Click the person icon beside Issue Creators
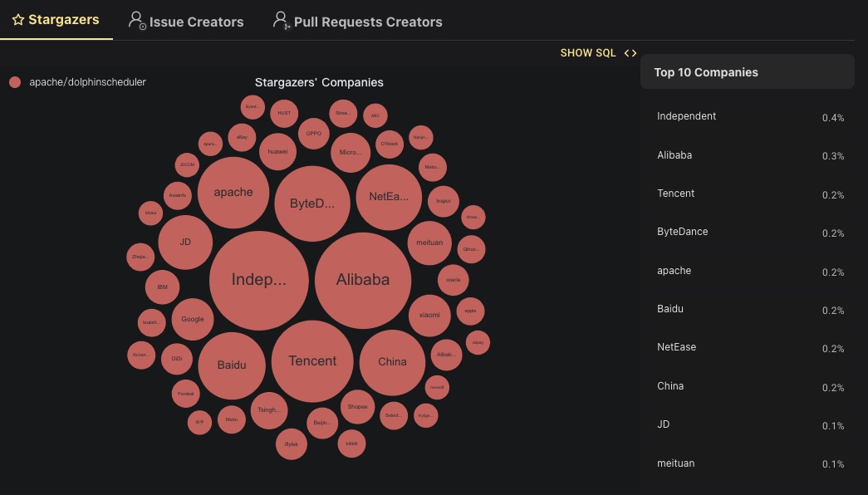This screenshot has height=495, width=868. (x=137, y=21)
